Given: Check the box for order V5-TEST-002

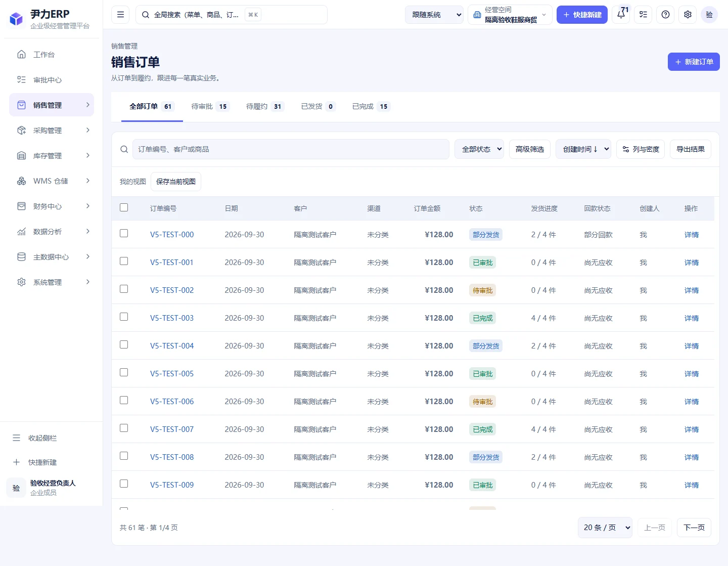Looking at the screenshot, I should coord(124,289).
